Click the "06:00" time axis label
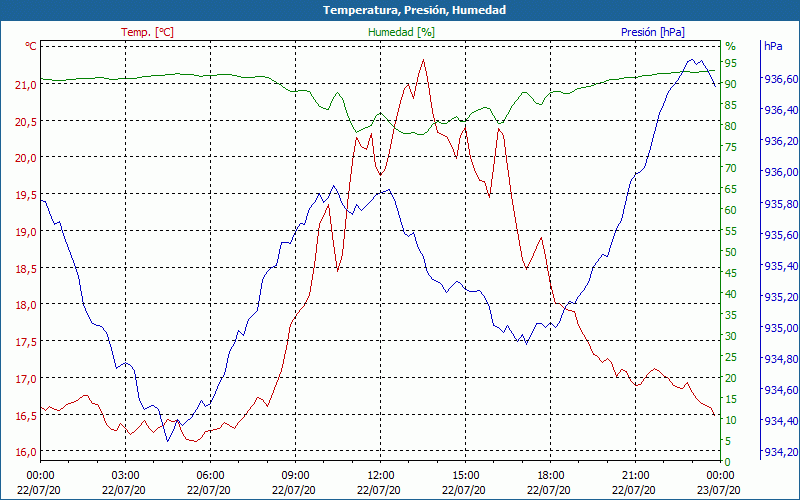The height and width of the screenshot is (500, 800). (210, 476)
